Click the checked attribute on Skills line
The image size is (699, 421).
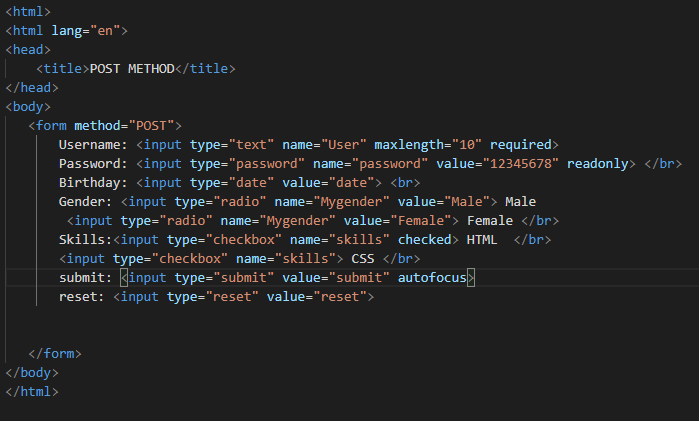point(424,240)
